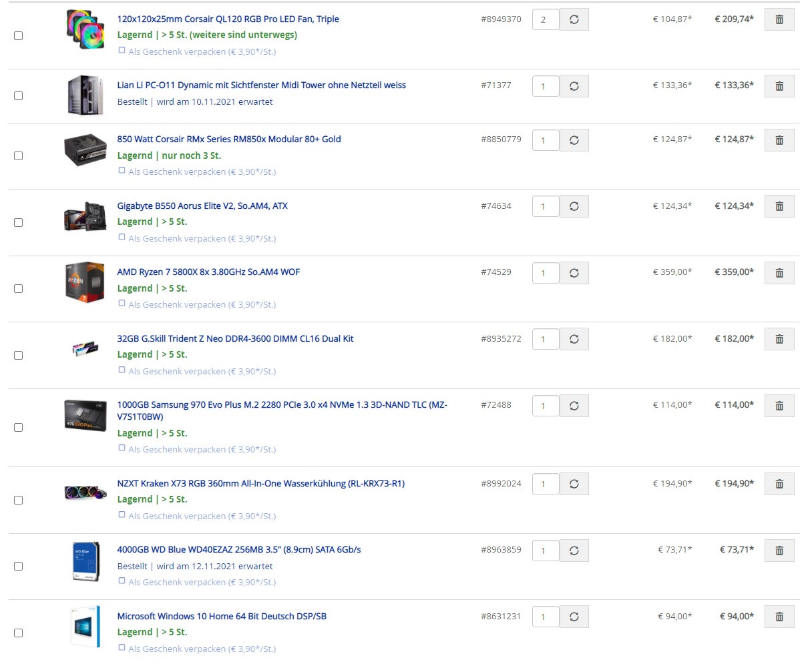Edit quantity field for Windows 10 Home

546,617
